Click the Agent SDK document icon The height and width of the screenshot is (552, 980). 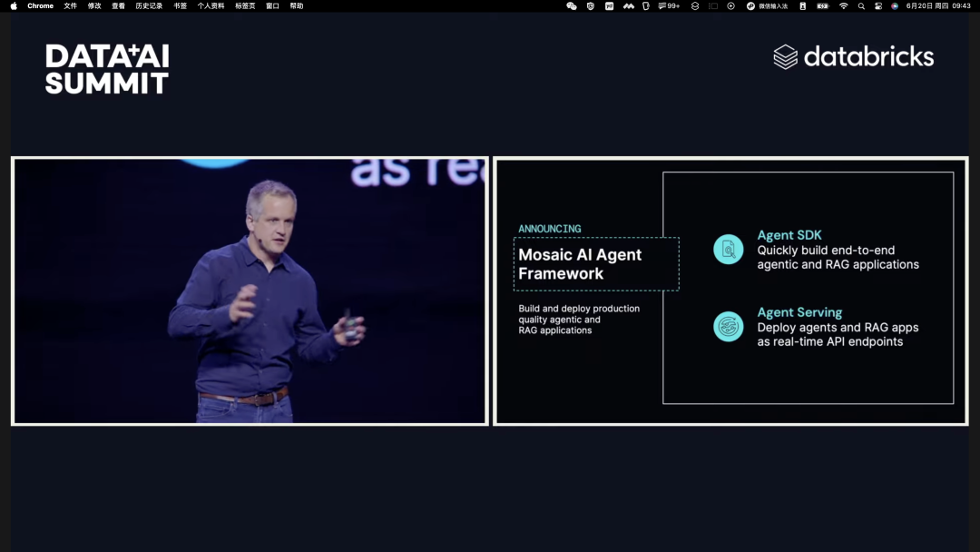(728, 250)
